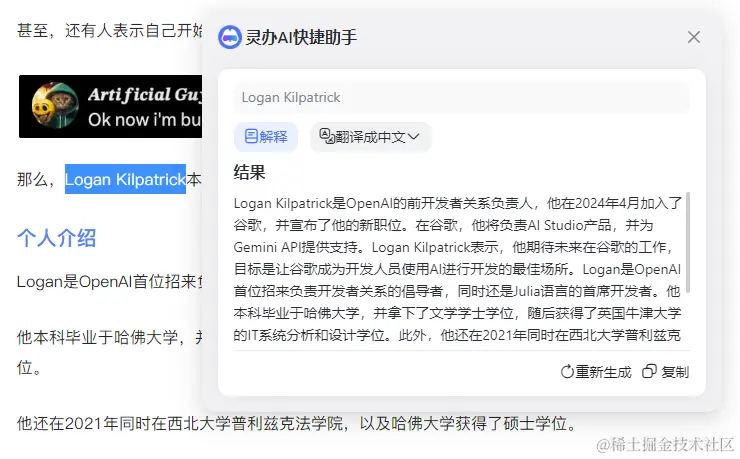Screen dimensions: 740x459
Task: Click 重新生成 to regenerate the result
Action: tap(596, 372)
